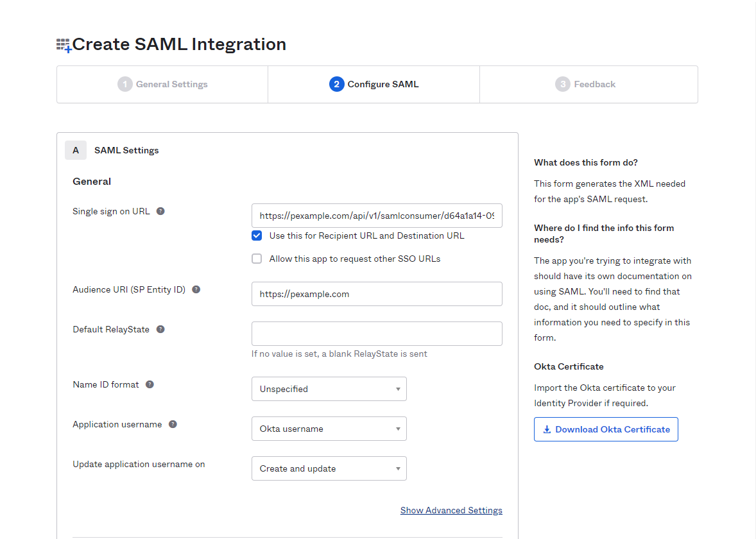Click the step 2 circle icon
The width and height of the screenshot is (756, 539).
click(x=336, y=84)
